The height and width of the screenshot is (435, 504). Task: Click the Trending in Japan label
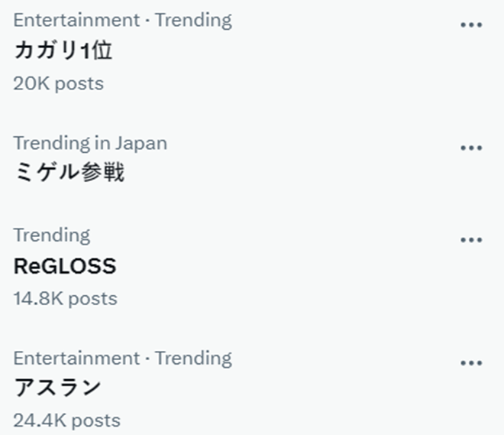click(89, 143)
